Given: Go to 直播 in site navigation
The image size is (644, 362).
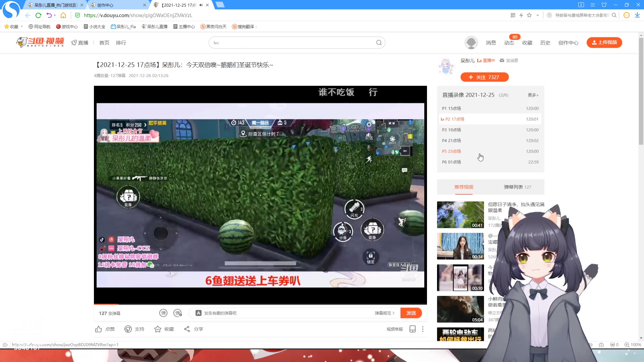Looking at the screenshot, I should [x=80, y=43].
